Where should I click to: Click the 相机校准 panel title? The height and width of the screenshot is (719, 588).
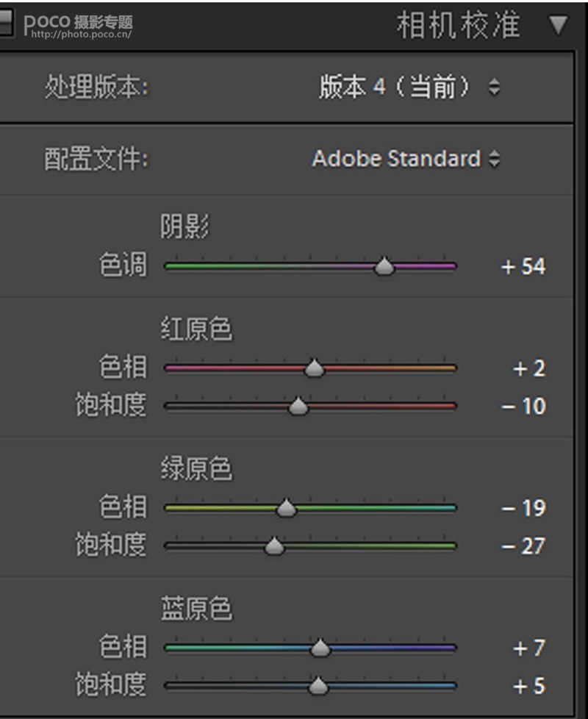click(x=458, y=25)
